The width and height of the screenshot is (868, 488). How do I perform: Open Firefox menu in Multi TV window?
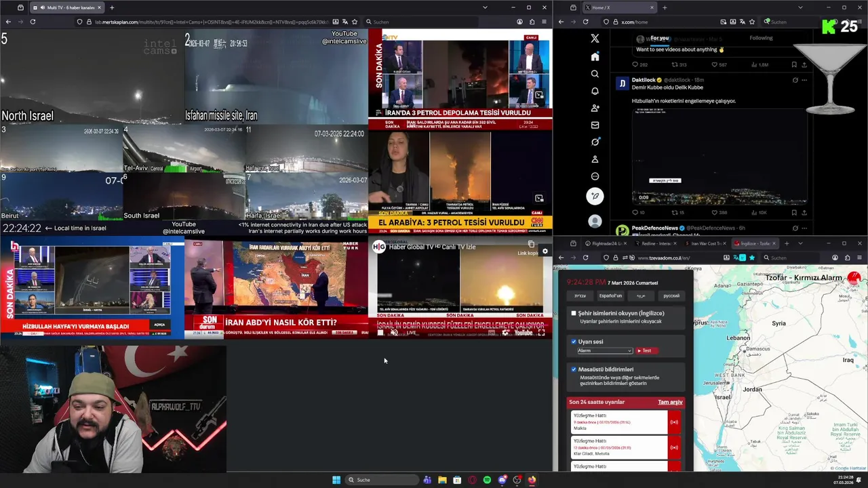coord(544,22)
